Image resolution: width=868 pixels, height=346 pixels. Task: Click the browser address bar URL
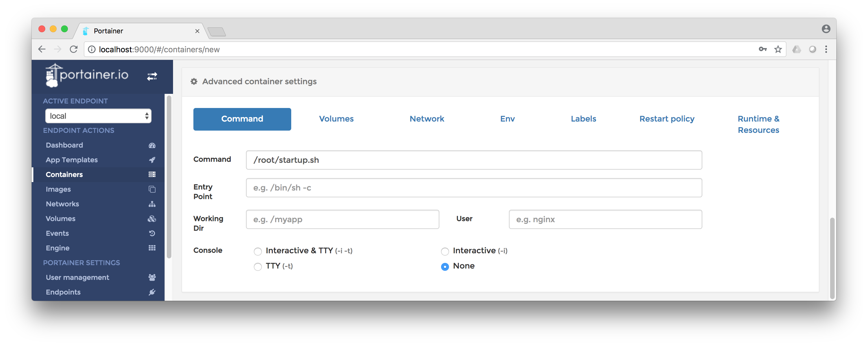(159, 49)
